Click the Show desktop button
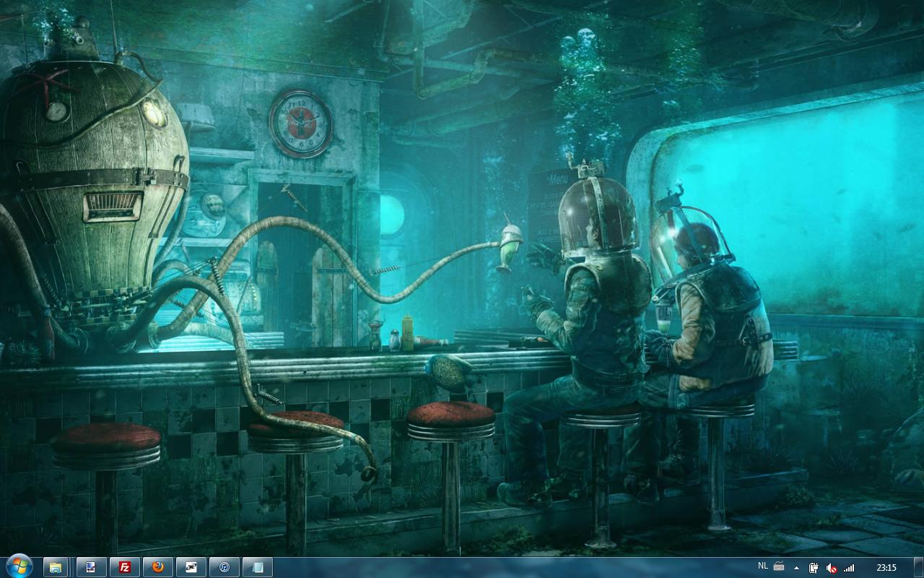Screen dimensions: 924x578 tap(918, 567)
